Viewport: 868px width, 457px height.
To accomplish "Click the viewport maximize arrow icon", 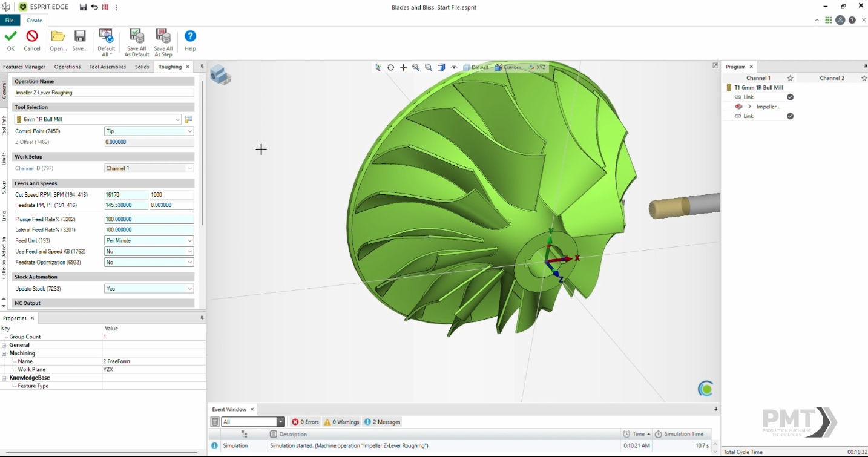I will (715, 65).
